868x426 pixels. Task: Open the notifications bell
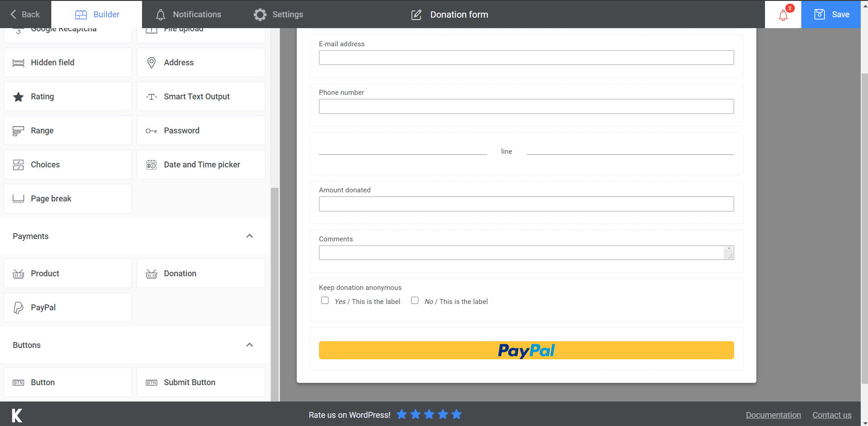(x=783, y=16)
